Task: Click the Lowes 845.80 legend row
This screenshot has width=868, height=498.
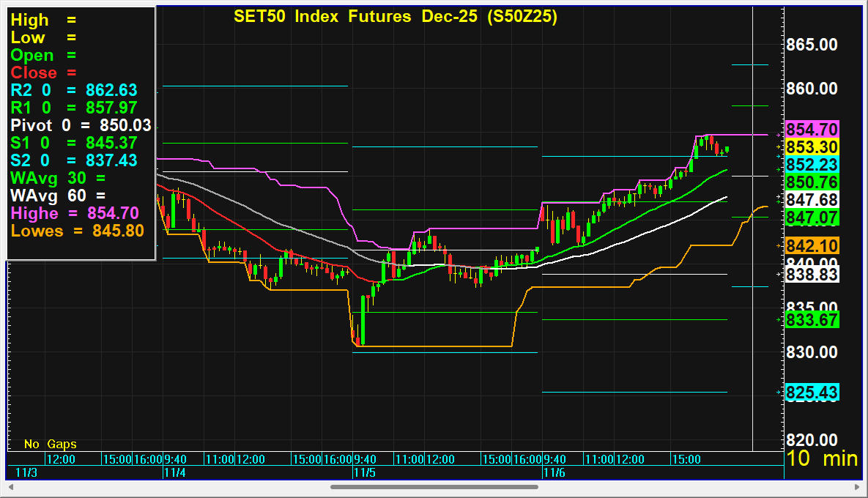Action: [x=77, y=231]
